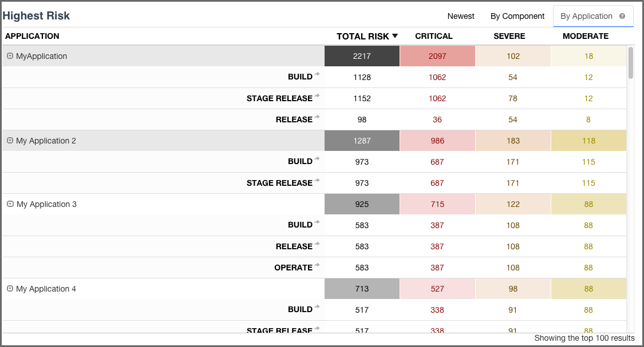Open the arrow link next to RELEASE under MyApplication
This screenshot has height=347, width=644.
click(318, 117)
